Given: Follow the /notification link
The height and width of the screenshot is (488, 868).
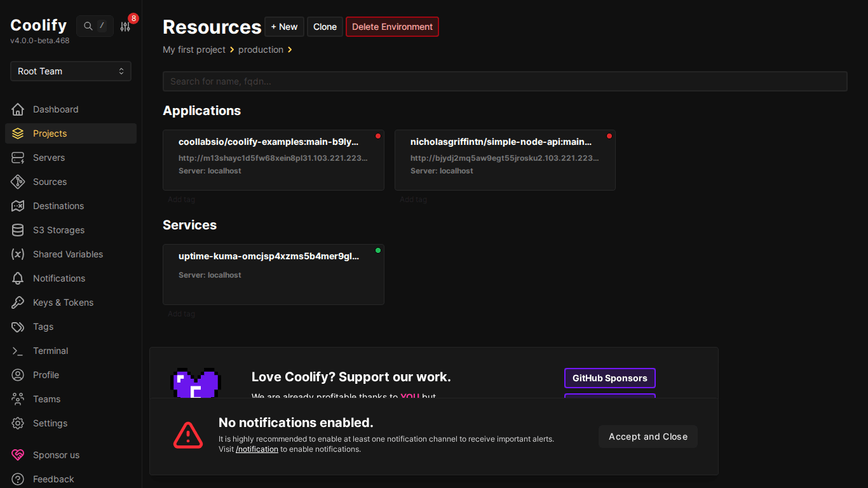Looking at the screenshot, I should [257, 449].
